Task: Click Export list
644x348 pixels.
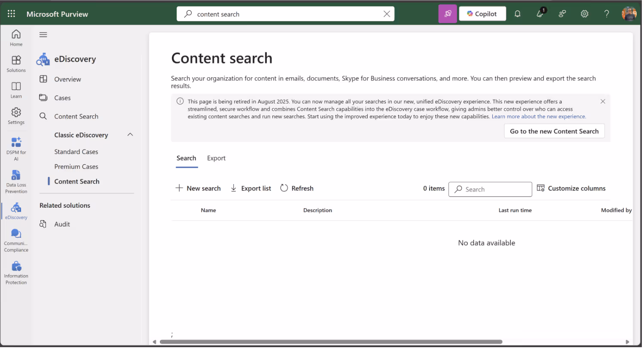Action: click(x=251, y=188)
